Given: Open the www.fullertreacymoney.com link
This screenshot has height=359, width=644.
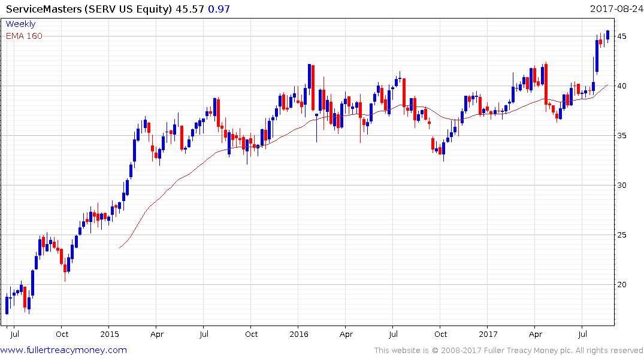Looking at the screenshot, I should [64, 350].
